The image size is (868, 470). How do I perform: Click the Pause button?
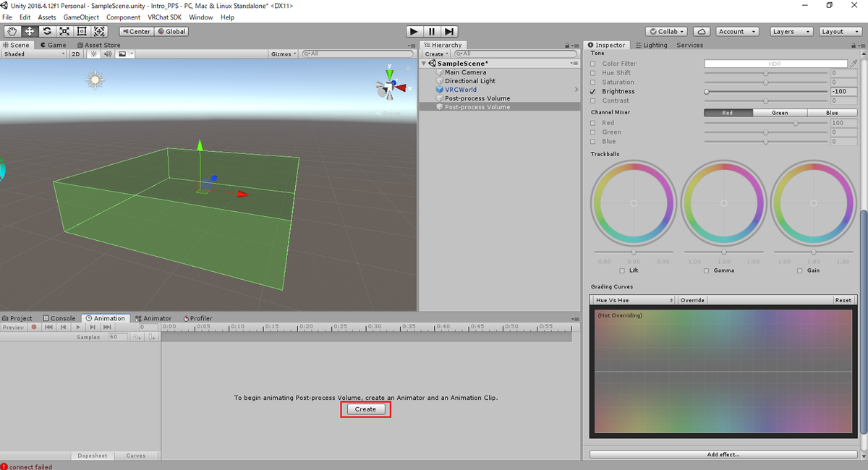pyautogui.click(x=432, y=31)
